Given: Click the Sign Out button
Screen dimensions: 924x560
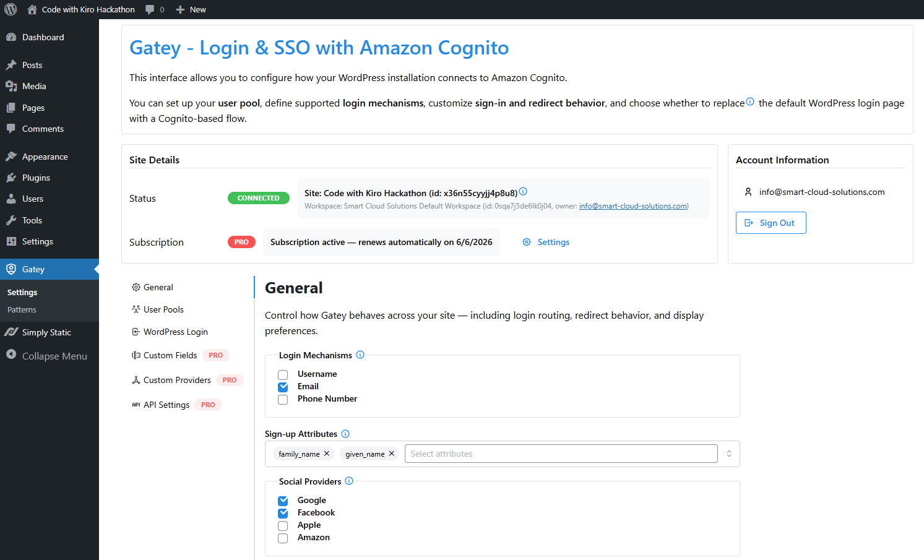Looking at the screenshot, I should pos(771,223).
